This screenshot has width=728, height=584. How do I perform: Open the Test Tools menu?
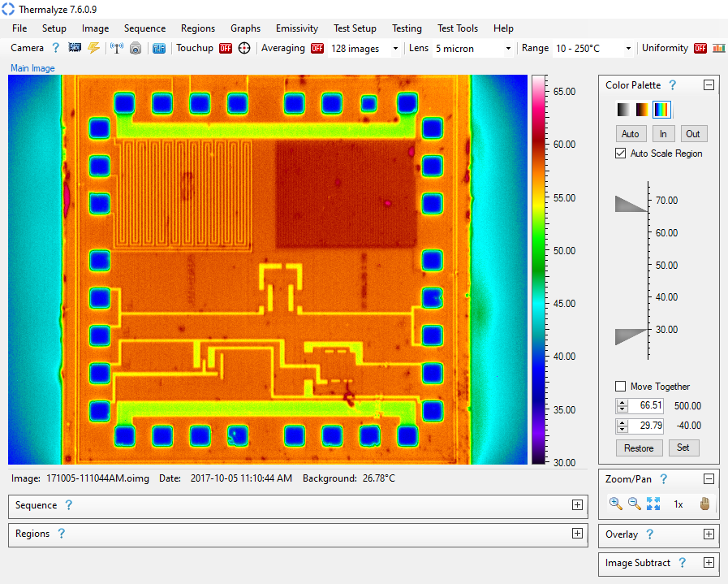click(x=458, y=28)
